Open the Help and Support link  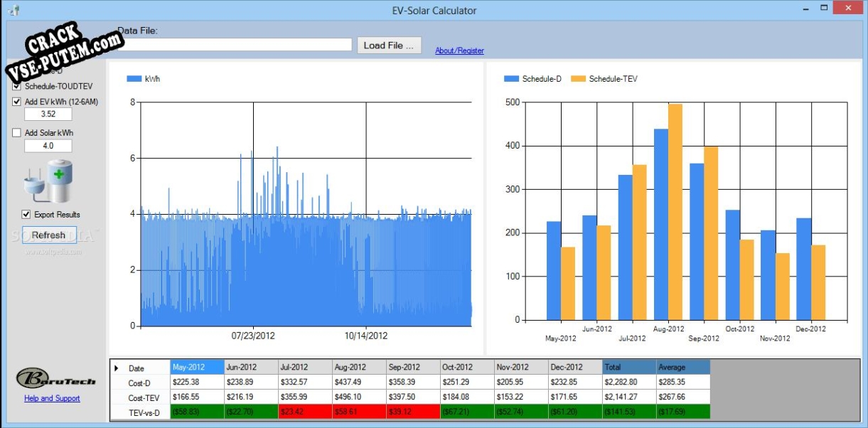coord(52,398)
